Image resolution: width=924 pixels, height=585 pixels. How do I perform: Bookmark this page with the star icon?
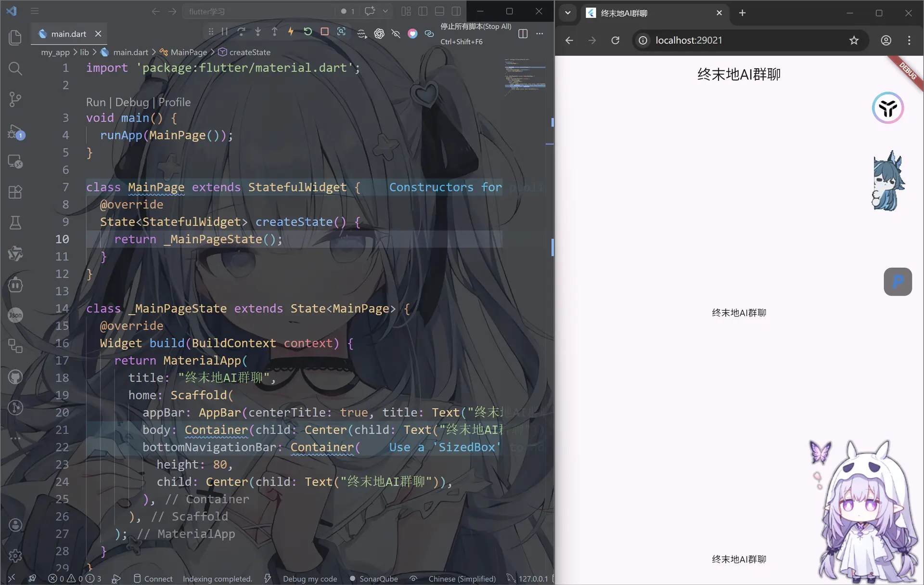click(x=854, y=40)
